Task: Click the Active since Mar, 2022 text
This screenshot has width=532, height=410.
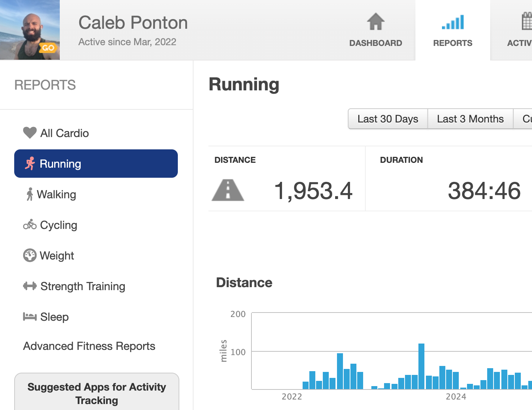Action: [127, 42]
